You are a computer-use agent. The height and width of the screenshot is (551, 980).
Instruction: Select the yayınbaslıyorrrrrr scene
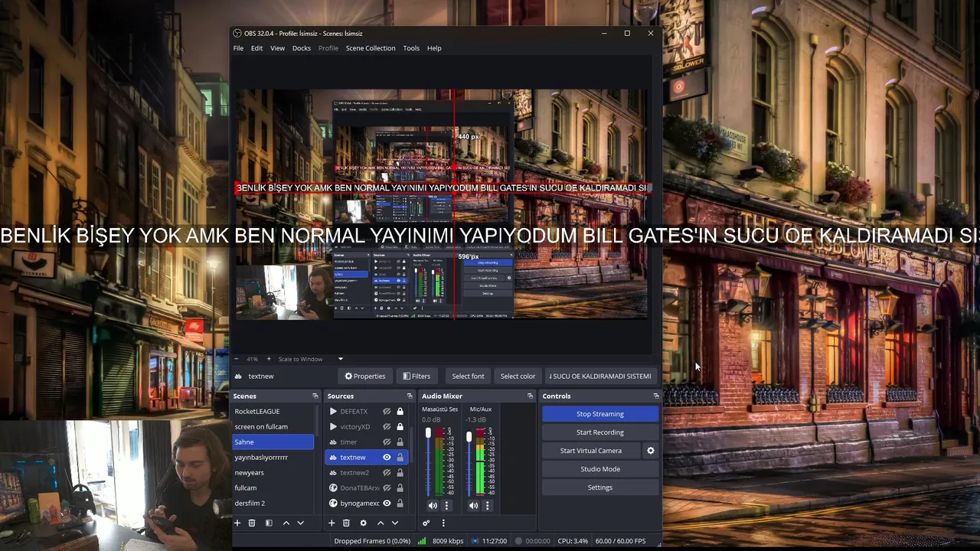(273, 457)
